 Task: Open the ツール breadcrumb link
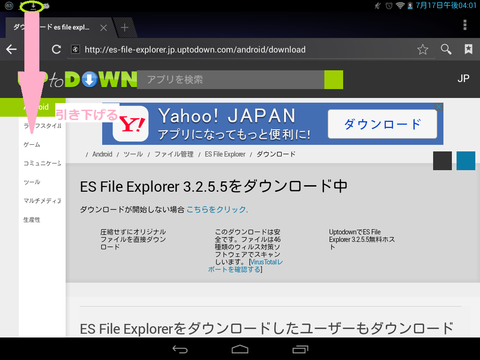coord(133,154)
